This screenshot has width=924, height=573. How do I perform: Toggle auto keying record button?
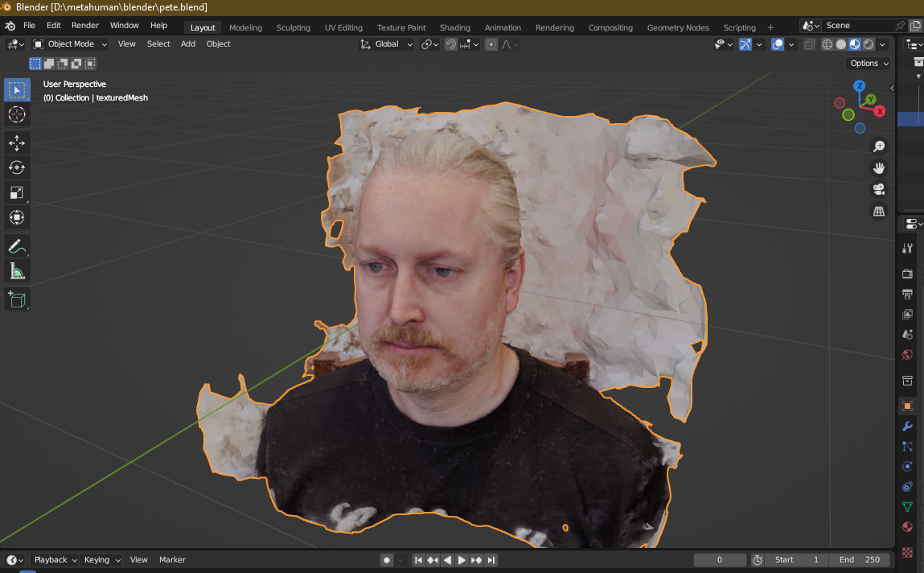pyautogui.click(x=387, y=560)
